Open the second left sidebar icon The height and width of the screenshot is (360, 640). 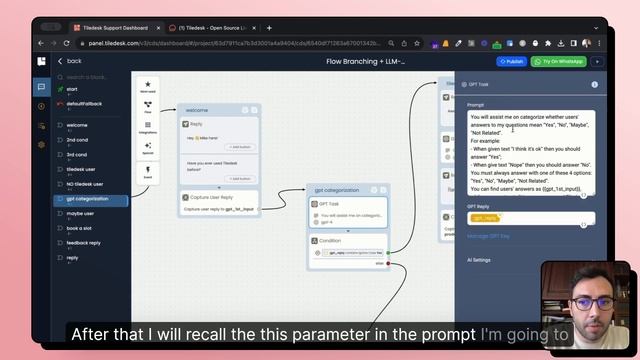(42, 106)
